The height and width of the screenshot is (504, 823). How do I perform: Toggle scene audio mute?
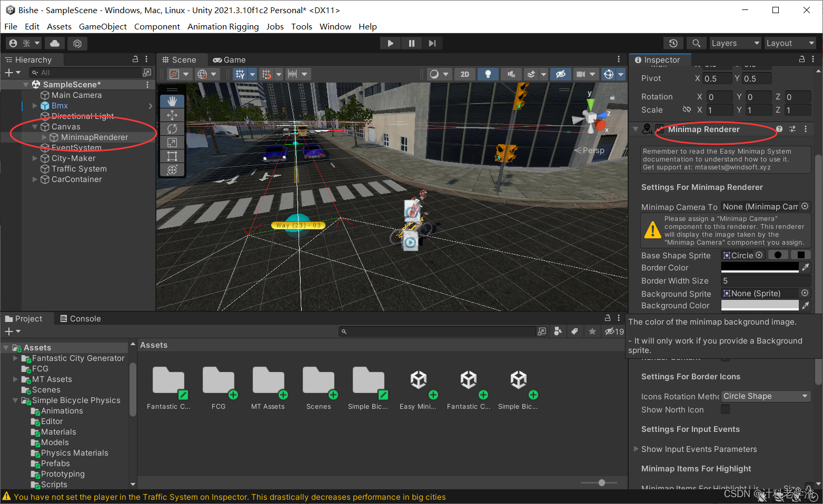(511, 74)
